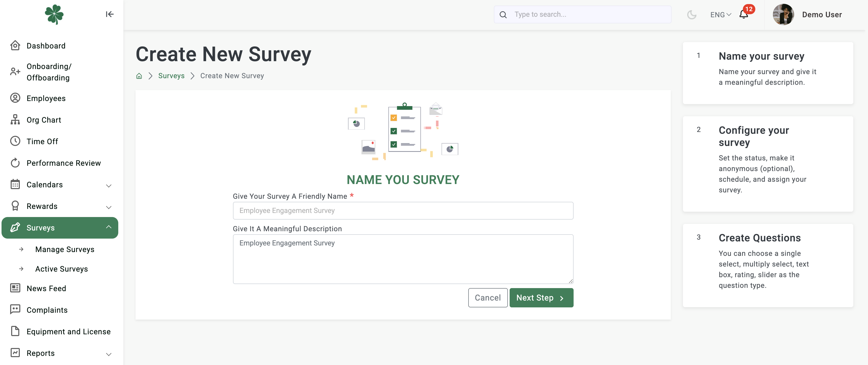Screen dimensions: 868x365
Task: Open the ENG language dropdown
Action: 720,15
